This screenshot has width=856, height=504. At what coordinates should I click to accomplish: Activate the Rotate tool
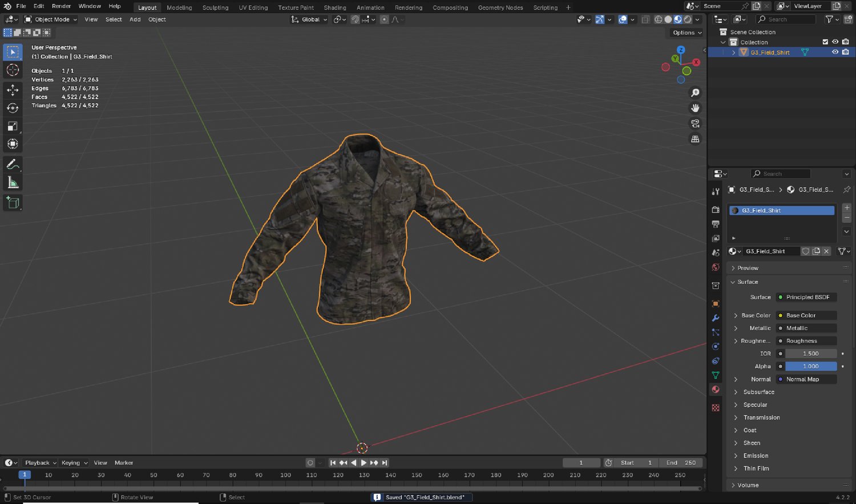13,108
